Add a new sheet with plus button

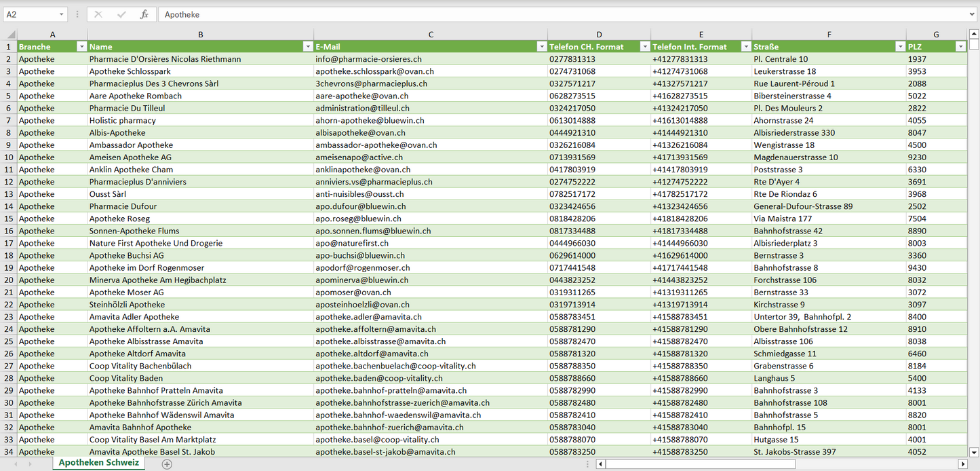[x=167, y=464]
